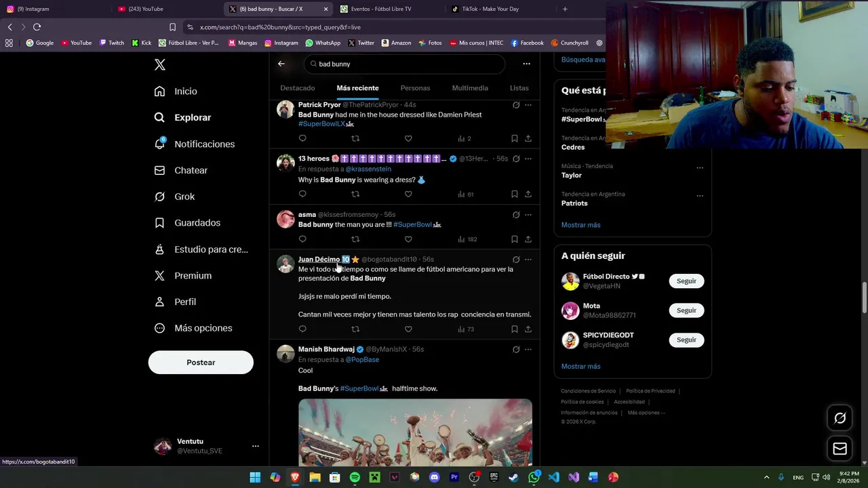This screenshot has height=488, width=868.
Task: Open Notificaciones in sidebar
Action: [194, 144]
